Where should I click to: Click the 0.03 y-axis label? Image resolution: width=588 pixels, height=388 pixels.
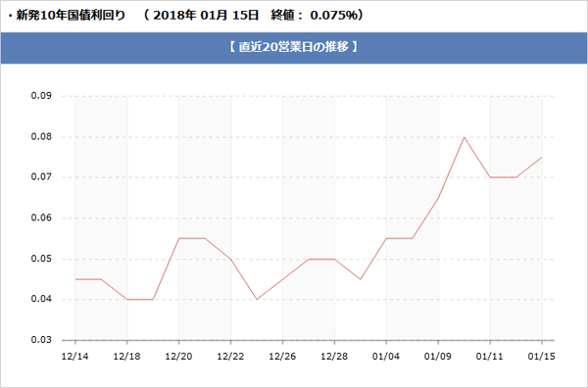[x=41, y=340]
